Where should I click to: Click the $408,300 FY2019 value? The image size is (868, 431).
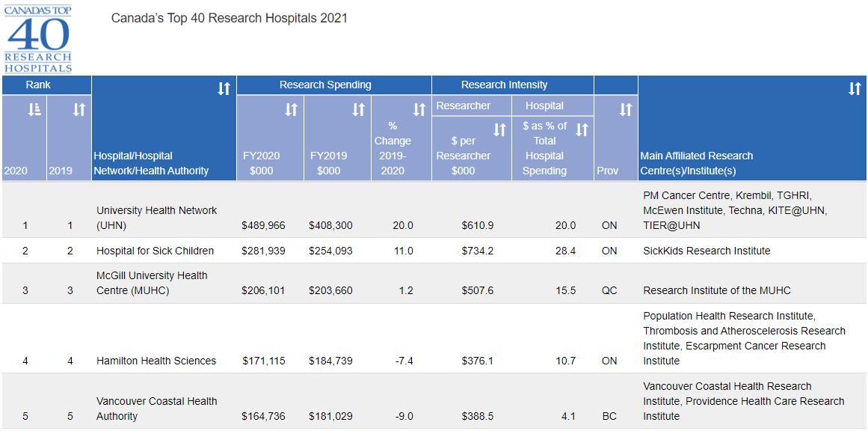(x=330, y=226)
